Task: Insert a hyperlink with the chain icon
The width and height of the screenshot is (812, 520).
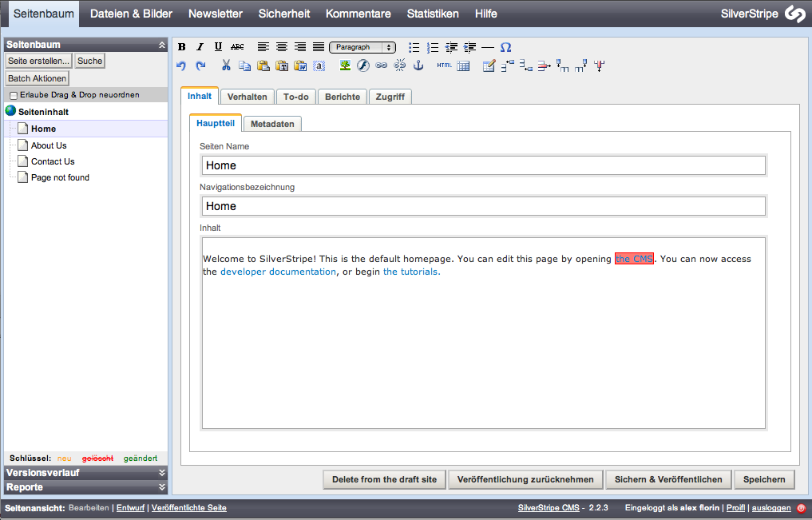Action: click(x=381, y=65)
